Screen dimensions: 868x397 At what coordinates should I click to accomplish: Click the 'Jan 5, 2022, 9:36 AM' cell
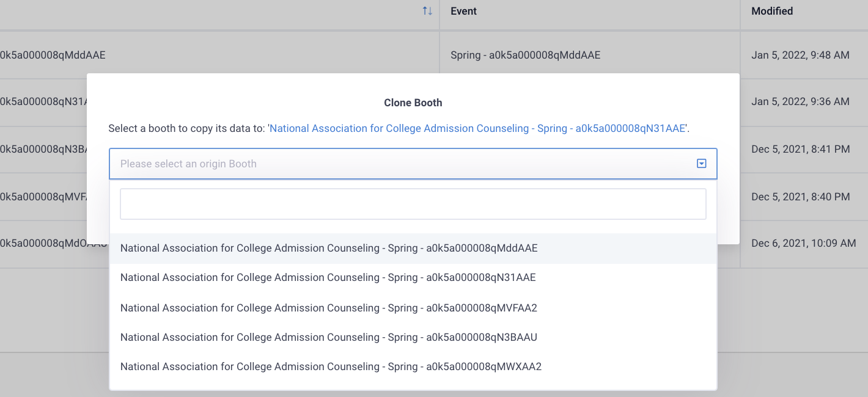point(800,101)
